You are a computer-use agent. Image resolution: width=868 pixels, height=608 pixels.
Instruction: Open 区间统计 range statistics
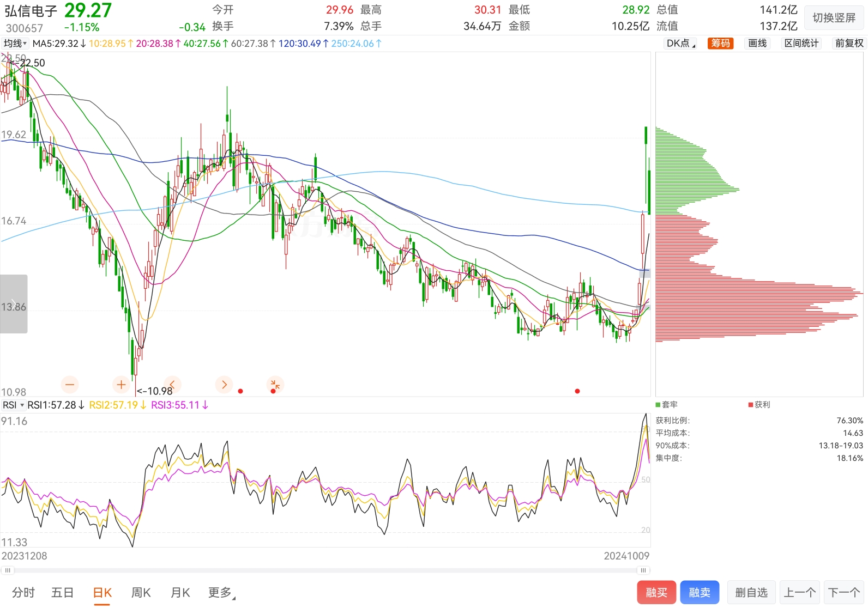pyautogui.click(x=801, y=44)
